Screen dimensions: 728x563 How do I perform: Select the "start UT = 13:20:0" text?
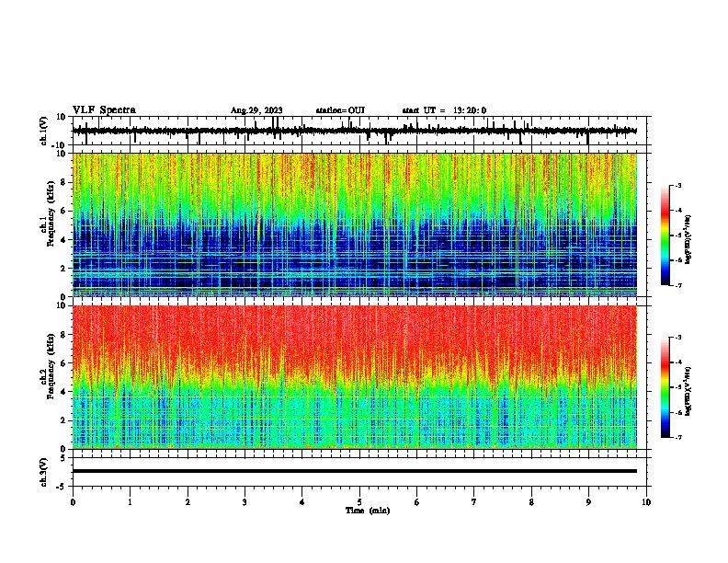pos(444,110)
